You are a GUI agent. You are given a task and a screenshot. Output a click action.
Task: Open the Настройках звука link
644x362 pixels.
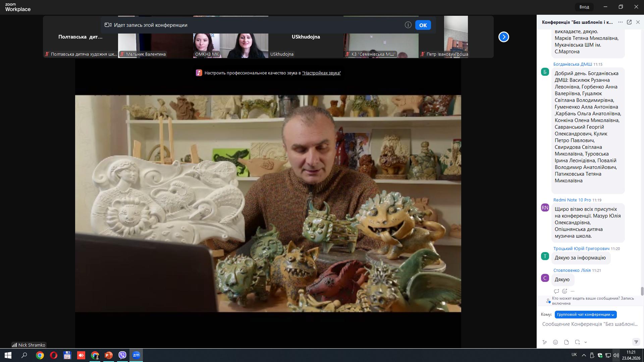click(x=321, y=73)
